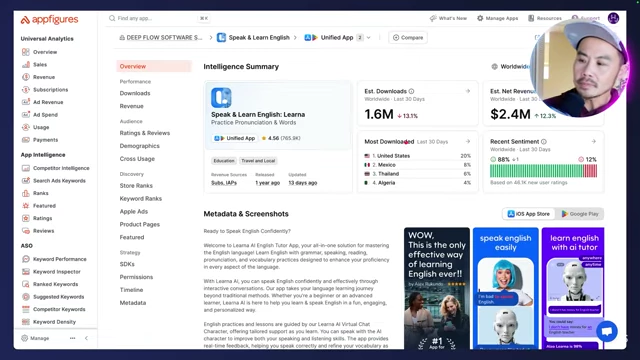Click the Compare button
Image resolution: width=640 pixels, height=360 pixels.
408,38
